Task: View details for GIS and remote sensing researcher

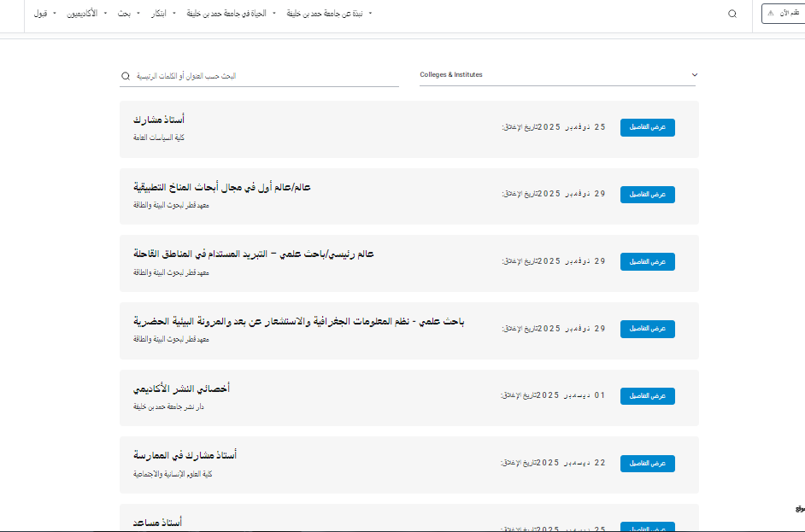Action: point(647,329)
